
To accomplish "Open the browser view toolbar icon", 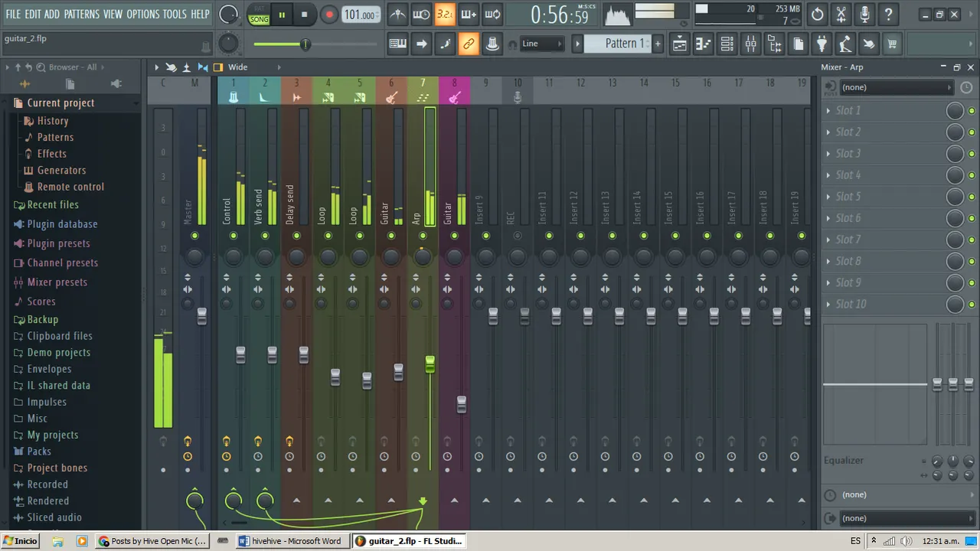I will 774,44.
